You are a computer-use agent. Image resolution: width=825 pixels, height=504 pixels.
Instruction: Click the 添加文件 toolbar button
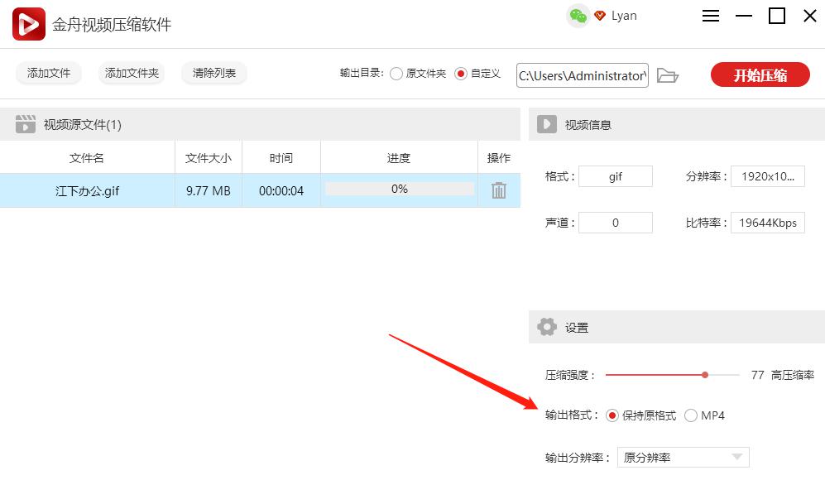click(48, 73)
